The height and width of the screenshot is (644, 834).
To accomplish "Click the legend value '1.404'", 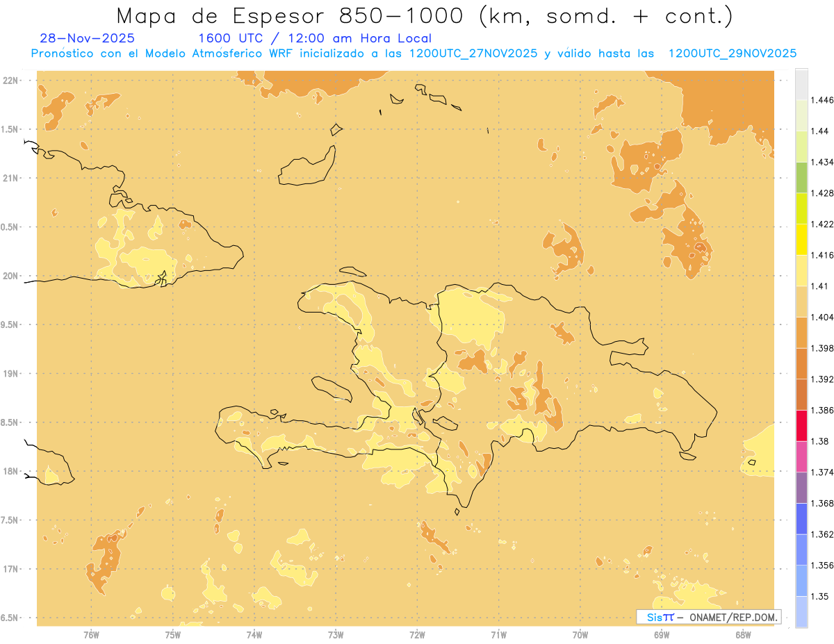I will [x=822, y=317].
